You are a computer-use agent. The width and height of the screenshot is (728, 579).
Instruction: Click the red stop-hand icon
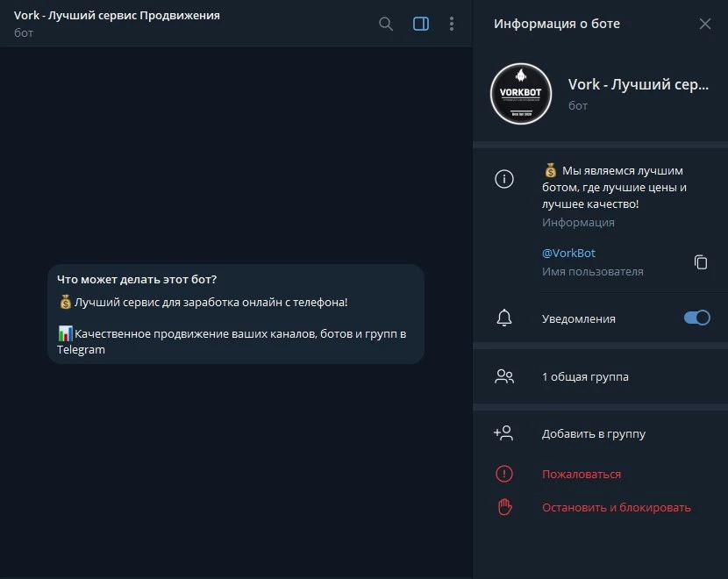coord(504,507)
